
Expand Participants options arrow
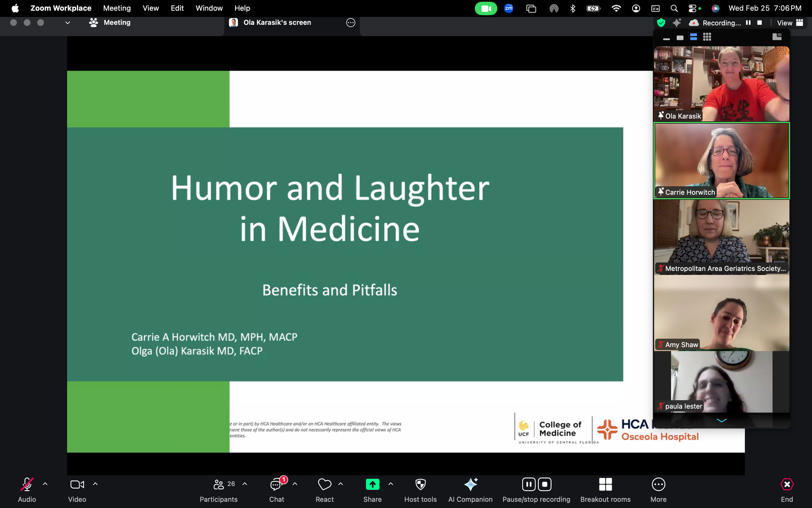click(x=245, y=484)
